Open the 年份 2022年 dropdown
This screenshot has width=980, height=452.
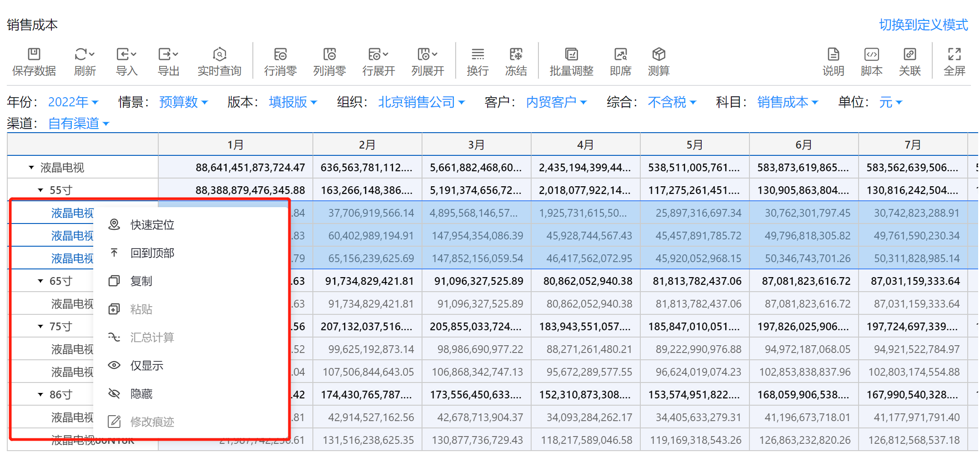pyautogui.click(x=73, y=102)
